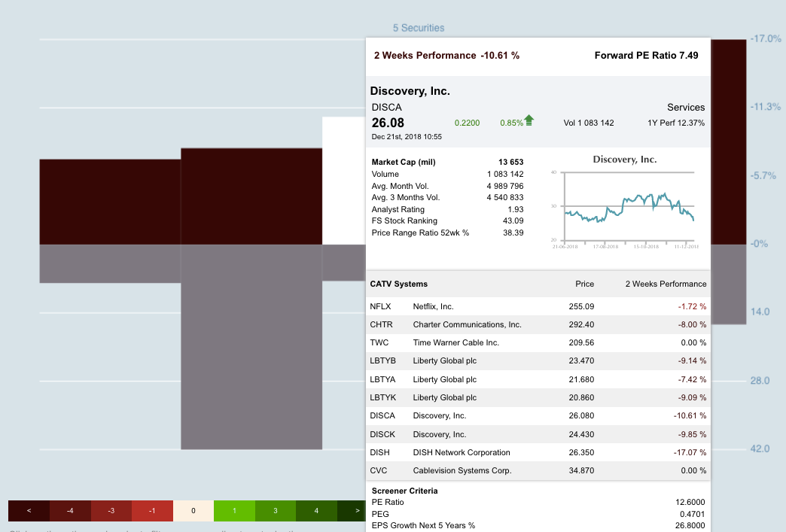Select the -4 legend color swatch

(70, 511)
